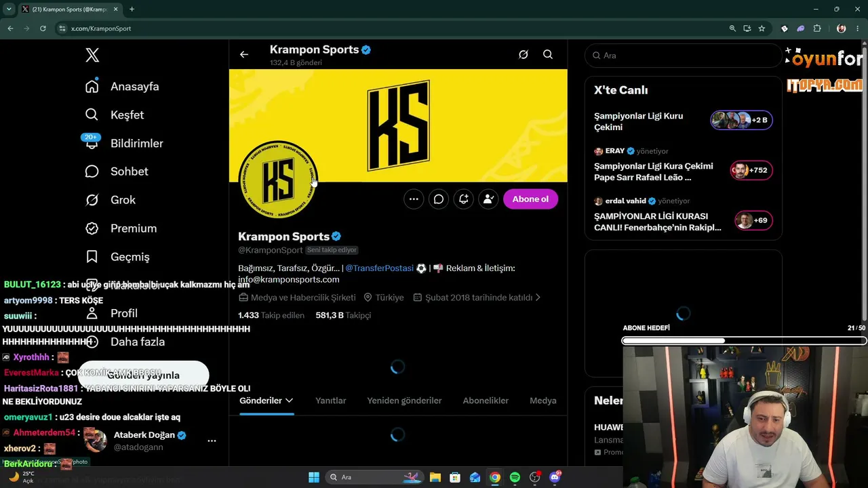Open OBS Studio from the taskbar
Screen dimensions: 868x488
(x=535, y=477)
